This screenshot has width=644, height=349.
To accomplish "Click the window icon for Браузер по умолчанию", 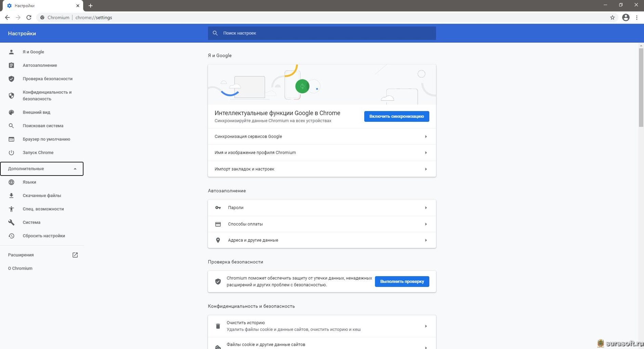I will 11,139.
